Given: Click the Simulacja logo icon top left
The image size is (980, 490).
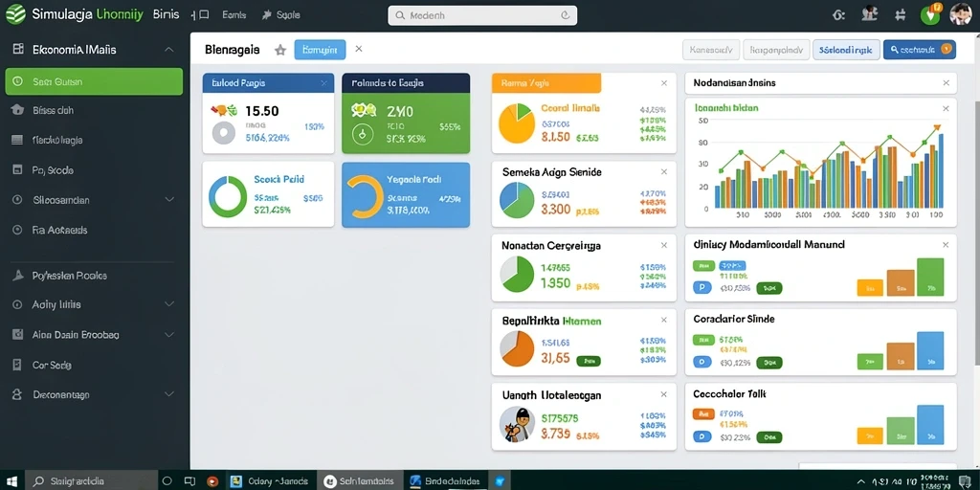Looking at the screenshot, I should 15,13.
